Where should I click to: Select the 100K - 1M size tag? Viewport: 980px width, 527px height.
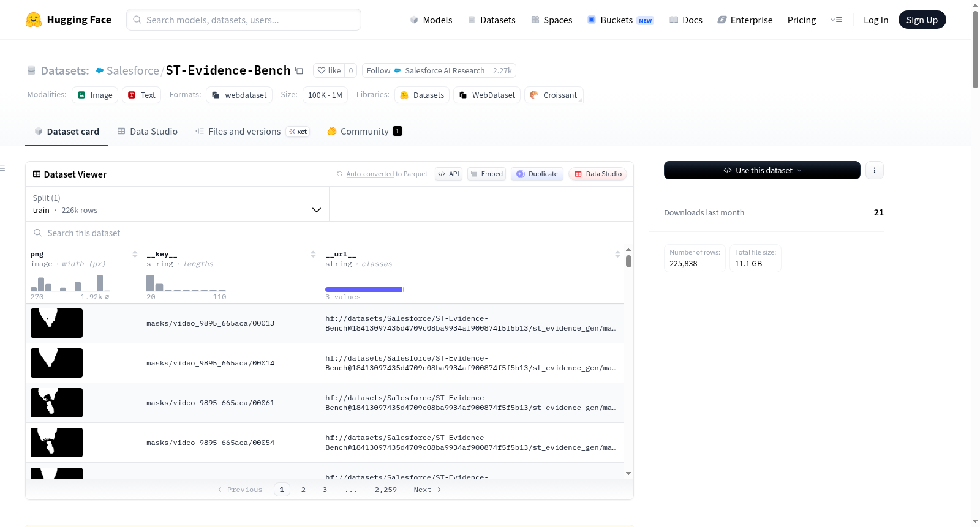(325, 95)
